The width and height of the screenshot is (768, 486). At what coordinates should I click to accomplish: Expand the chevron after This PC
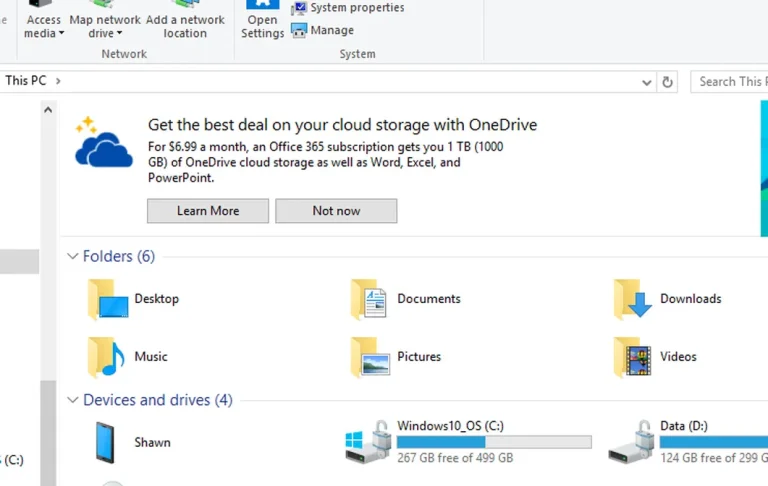tap(58, 81)
